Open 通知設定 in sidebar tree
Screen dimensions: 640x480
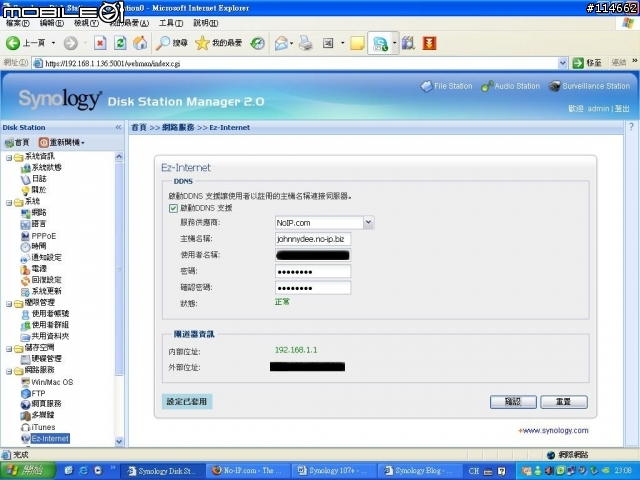pos(47,258)
